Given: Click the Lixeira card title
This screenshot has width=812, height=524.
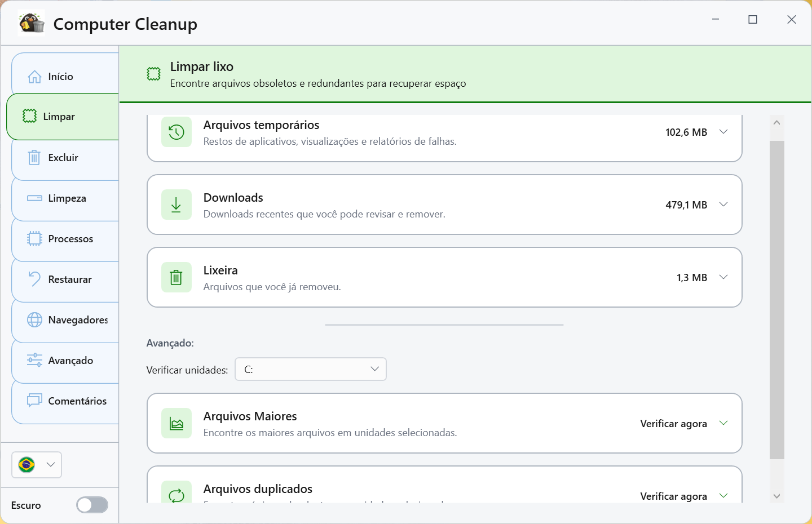Looking at the screenshot, I should coord(220,270).
